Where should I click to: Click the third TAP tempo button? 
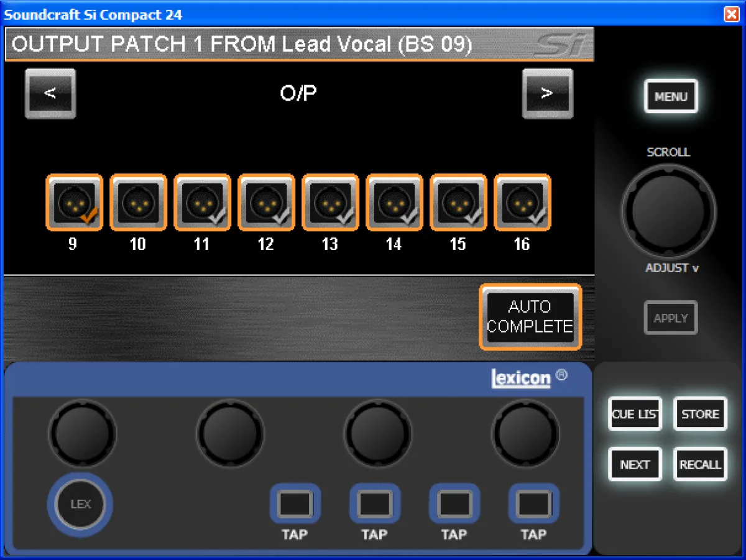tap(454, 504)
